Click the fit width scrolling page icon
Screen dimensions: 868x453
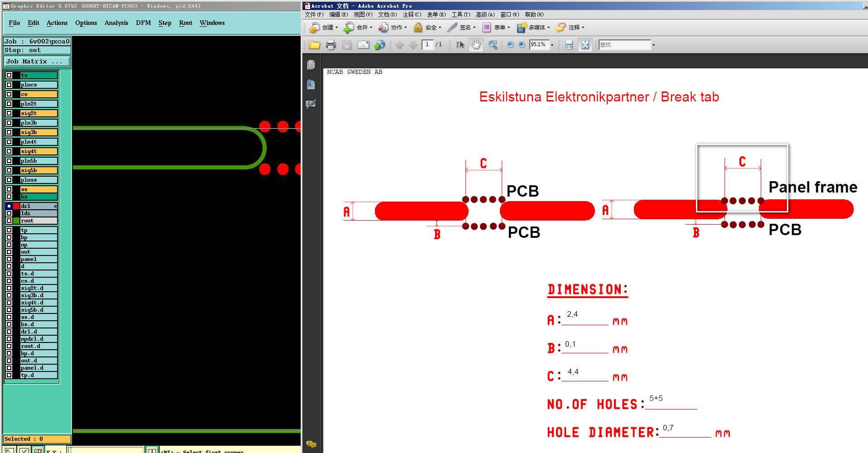pyautogui.click(x=569, y=45)
